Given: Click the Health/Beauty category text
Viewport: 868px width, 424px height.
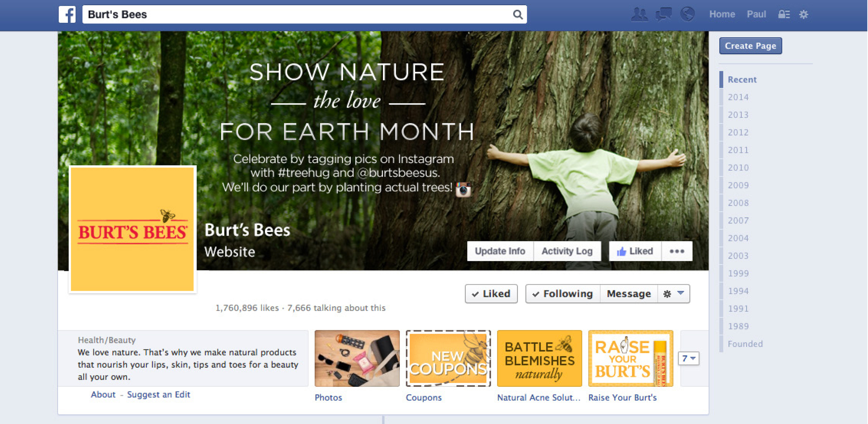Looking at the screenshot, I should tap(107, 340).
